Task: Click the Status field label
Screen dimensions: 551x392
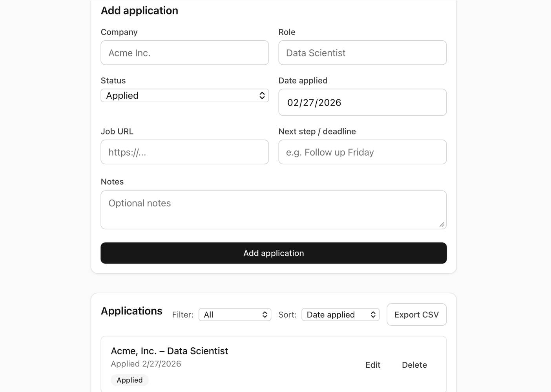Action: point(113,80)
